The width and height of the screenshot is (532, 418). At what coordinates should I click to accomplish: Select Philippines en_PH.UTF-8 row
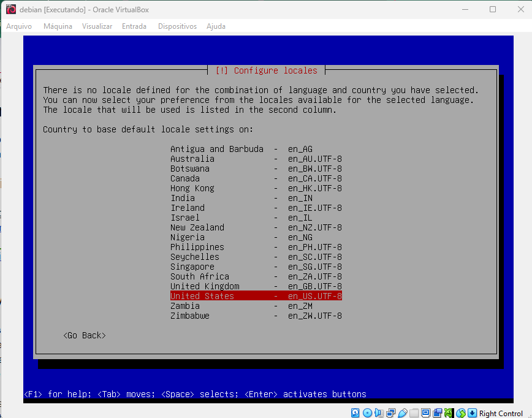pyautogui.click(x=256, y=247)
